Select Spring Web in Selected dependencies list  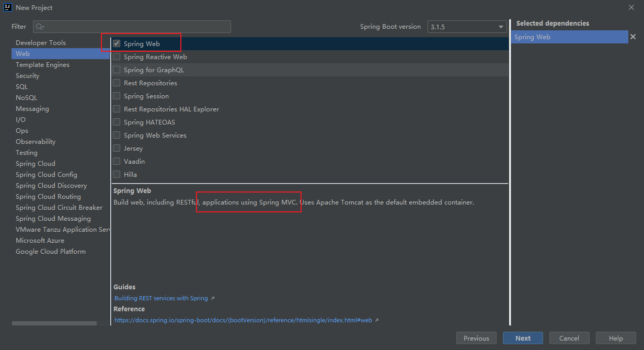tap(569, 37)
